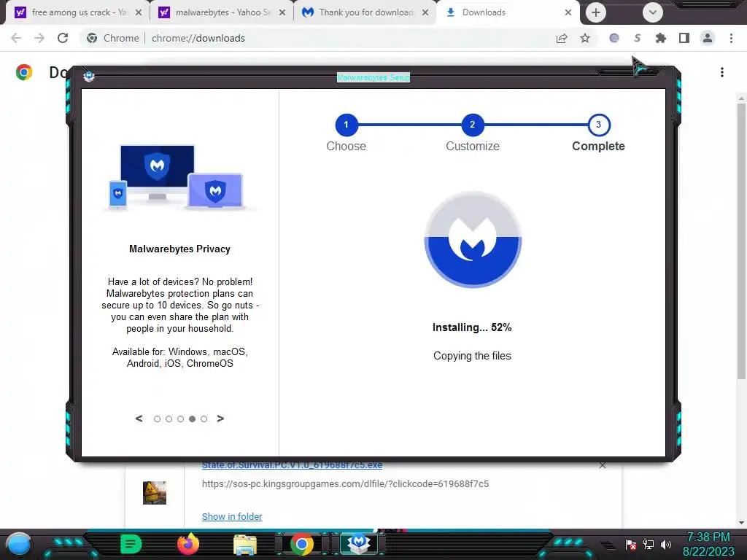The image size is (747, 560).
Task: Select the fourth carousel dot
Action: point(192,419)
